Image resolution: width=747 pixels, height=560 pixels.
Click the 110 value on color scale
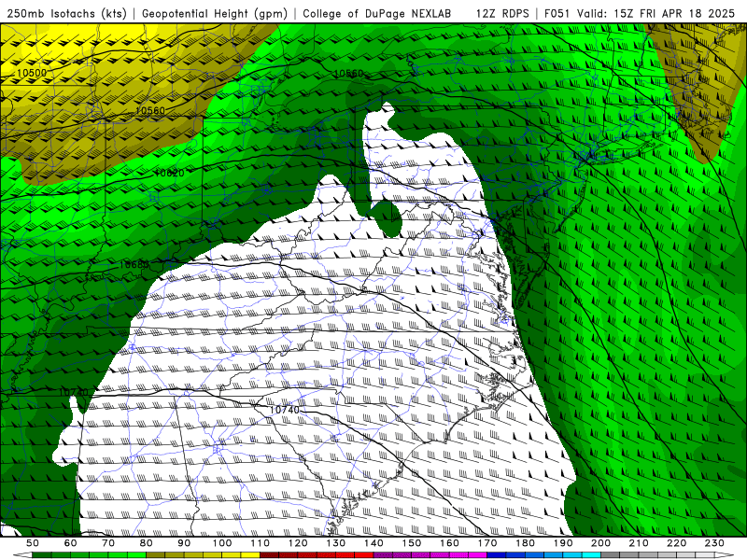pyautogui.click(x=261, y=543)
